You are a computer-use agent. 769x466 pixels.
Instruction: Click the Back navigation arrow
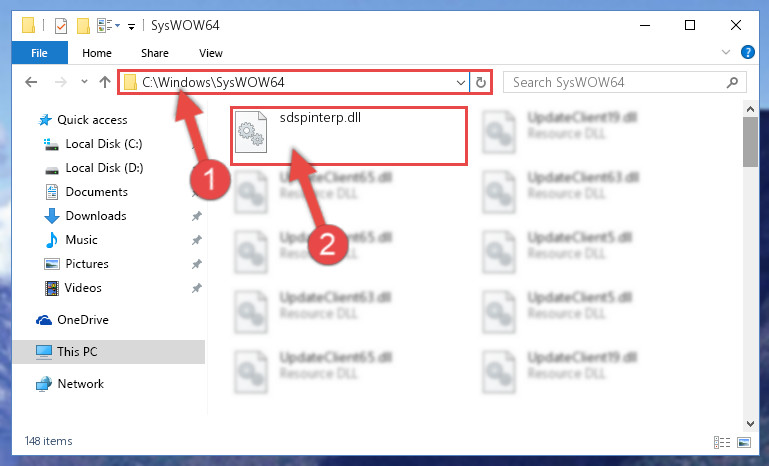[31, 82]
